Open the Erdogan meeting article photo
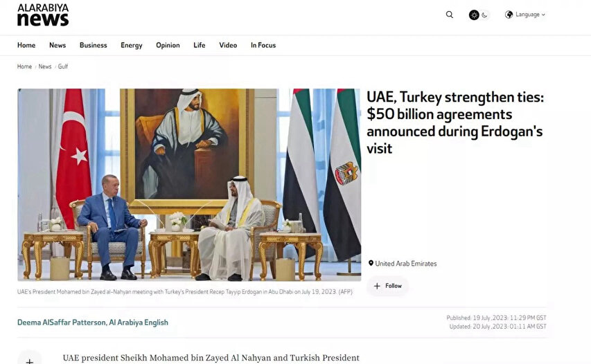 tap(189, 185)
